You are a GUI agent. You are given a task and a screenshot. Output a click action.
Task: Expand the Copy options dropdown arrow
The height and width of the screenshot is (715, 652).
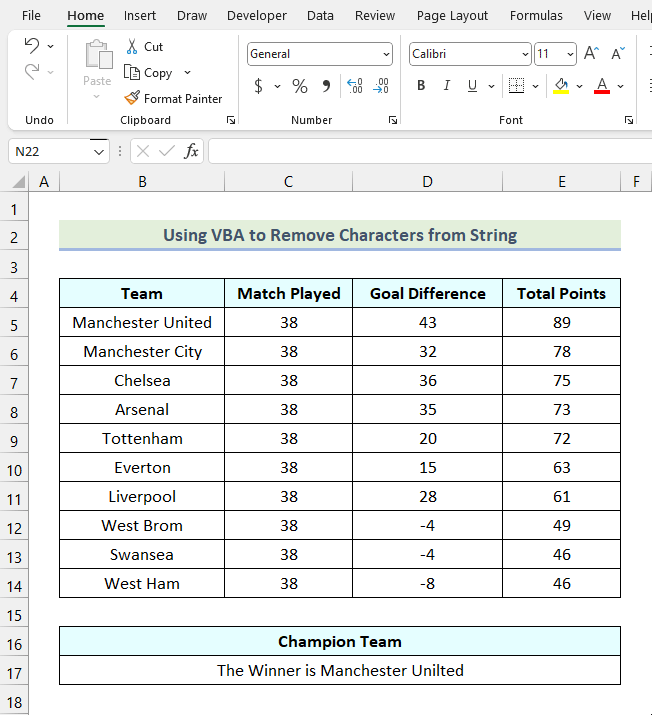[187, 73]
